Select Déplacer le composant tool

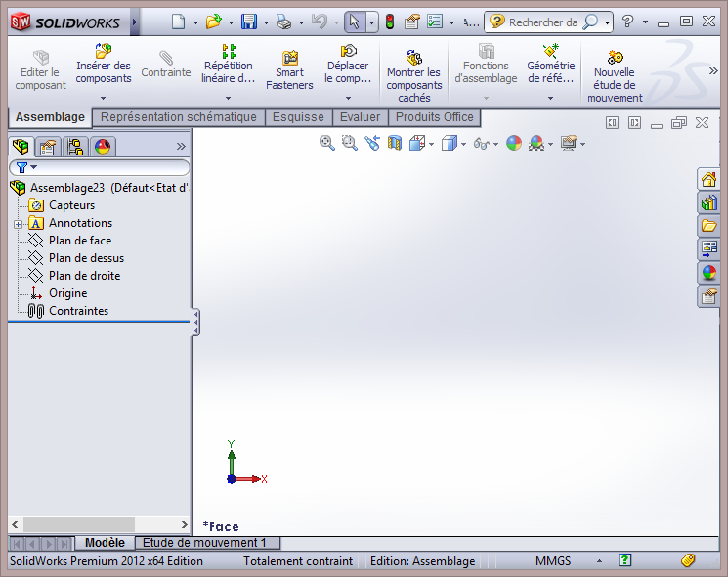coord(348,51)
